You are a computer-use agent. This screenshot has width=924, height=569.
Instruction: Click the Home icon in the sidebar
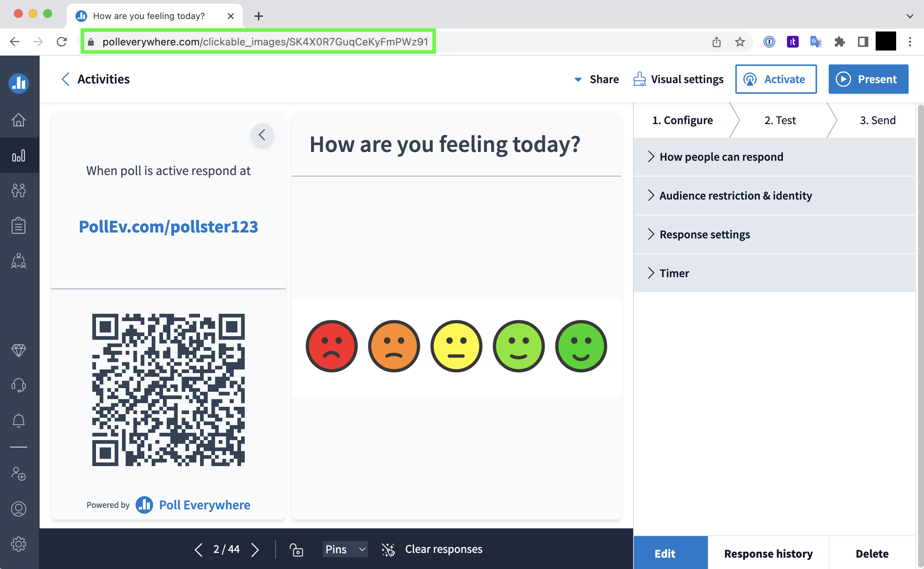tap(19, 120)
